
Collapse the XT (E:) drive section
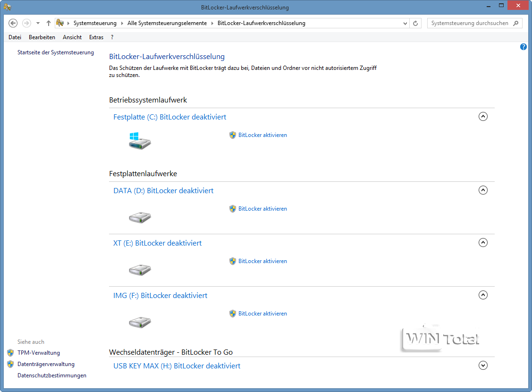[483, 242]
